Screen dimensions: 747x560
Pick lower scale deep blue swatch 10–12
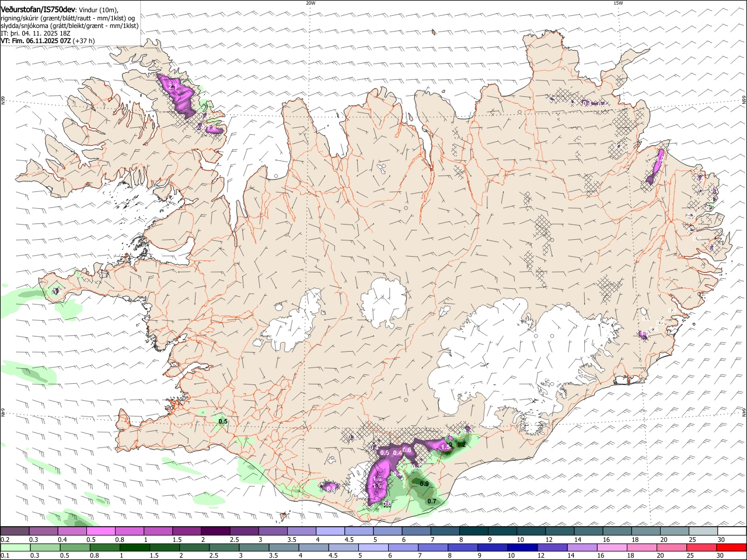point(522,547)
